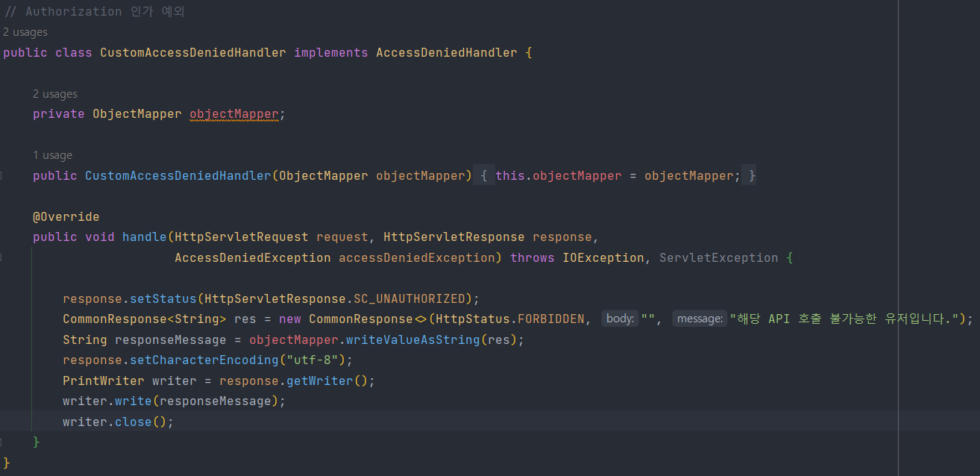Click ObjectMapper type in private field declaration
This screenshot has height=476, width=980.
coord(136,114)
